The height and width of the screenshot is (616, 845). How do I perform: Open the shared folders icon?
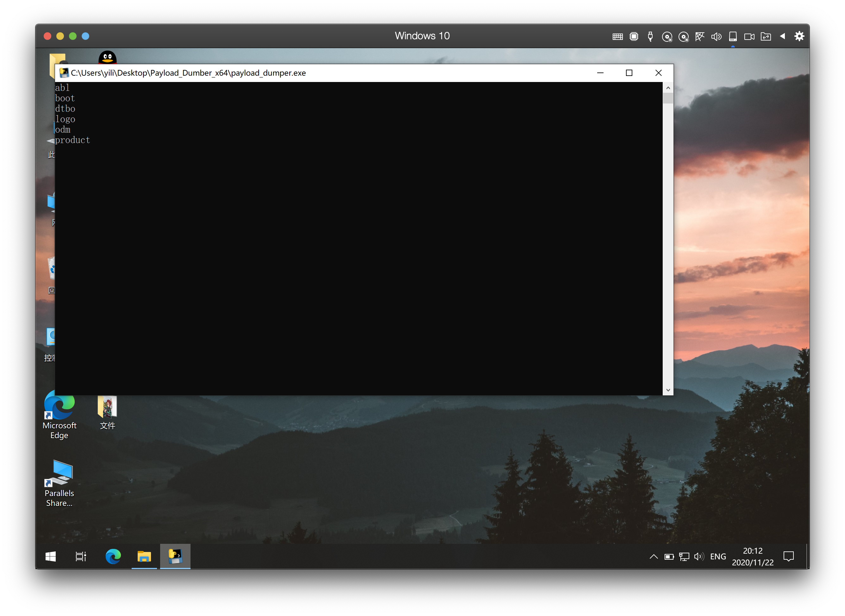pyautogui.click(x=766, y=36)
